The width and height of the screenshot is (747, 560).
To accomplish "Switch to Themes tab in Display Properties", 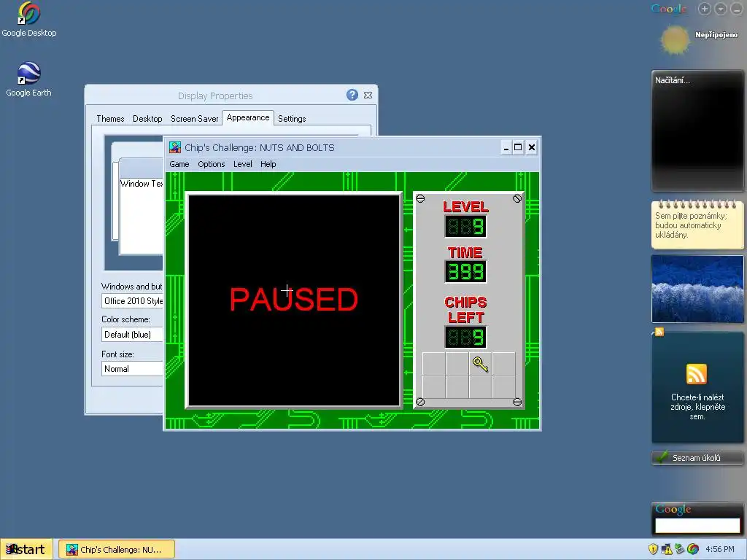I will coord(110,119).
